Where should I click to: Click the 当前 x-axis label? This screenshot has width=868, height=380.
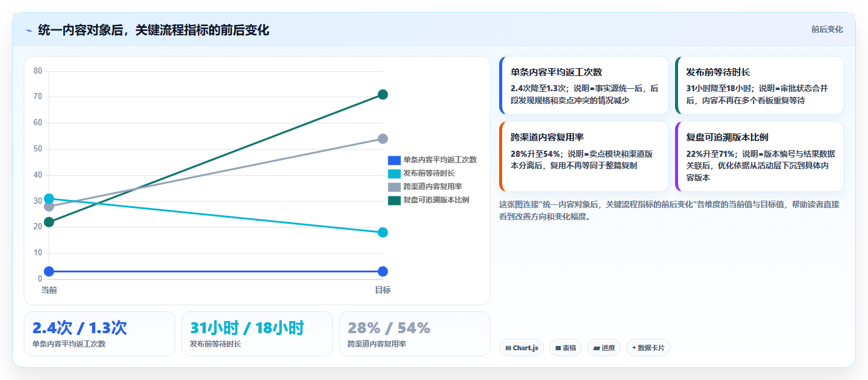[x=49, y=290]
